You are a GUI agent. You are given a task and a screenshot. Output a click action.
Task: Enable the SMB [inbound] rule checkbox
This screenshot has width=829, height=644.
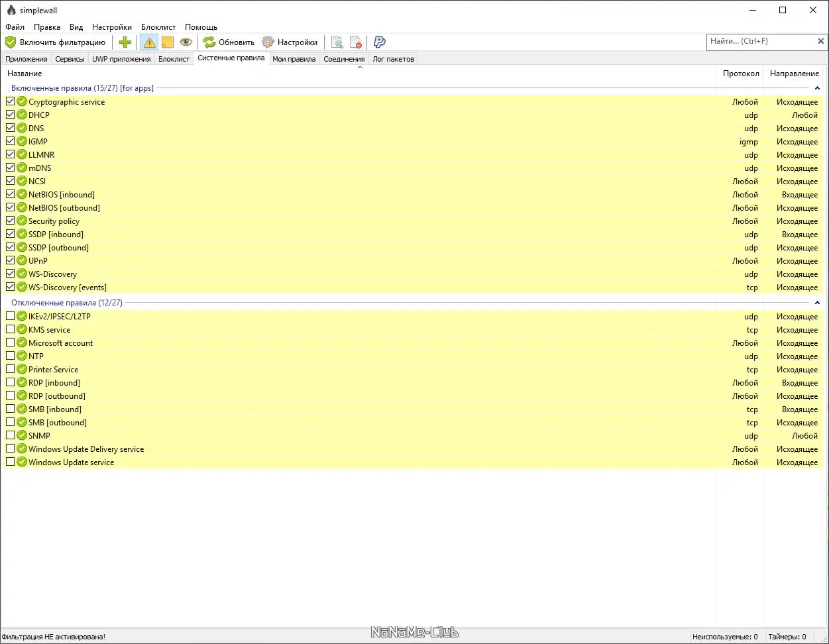pyautogui.click(x=10, y=409)
